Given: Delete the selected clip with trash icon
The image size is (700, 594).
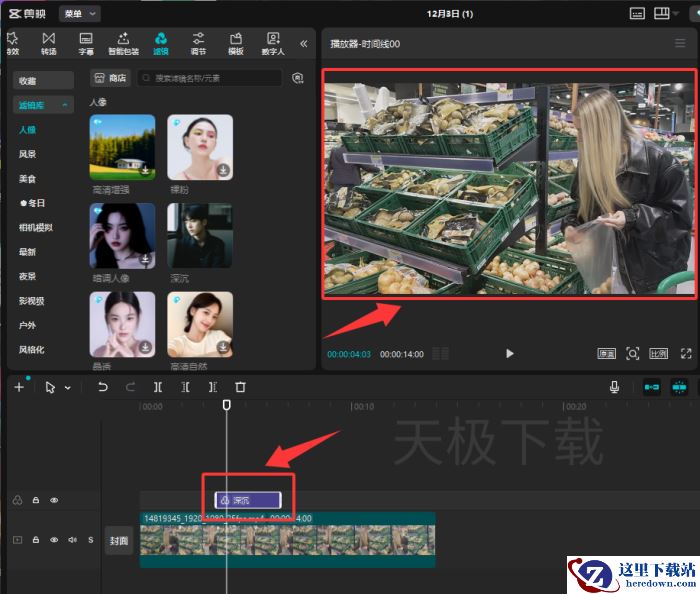Looking at the screenshot, I should tap(240, 387).
